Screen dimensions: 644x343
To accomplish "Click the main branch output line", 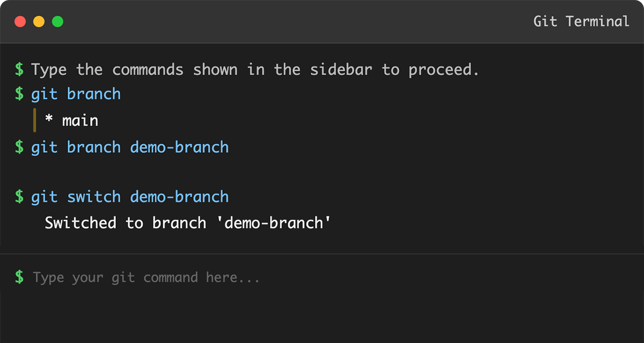I will pos(72,120).
